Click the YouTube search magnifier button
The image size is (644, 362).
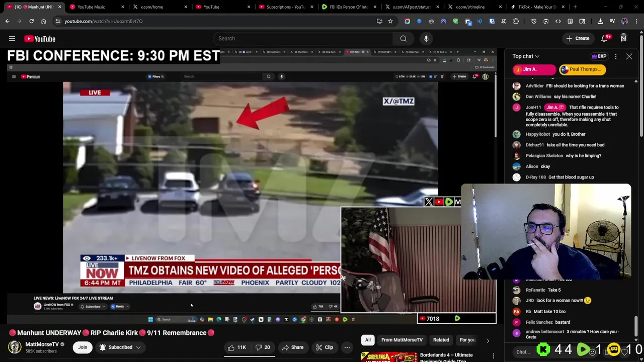403,39
